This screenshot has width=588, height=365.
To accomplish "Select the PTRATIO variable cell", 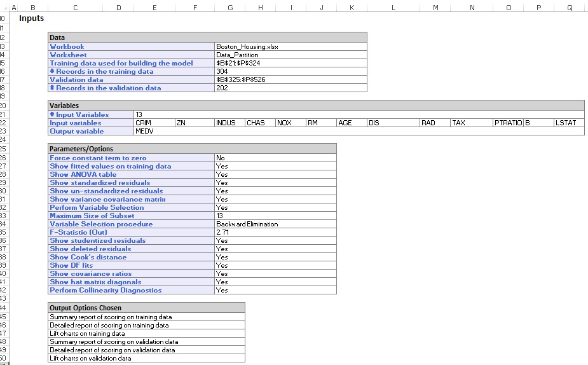I will pyautogui.click(x=507, y=123).
